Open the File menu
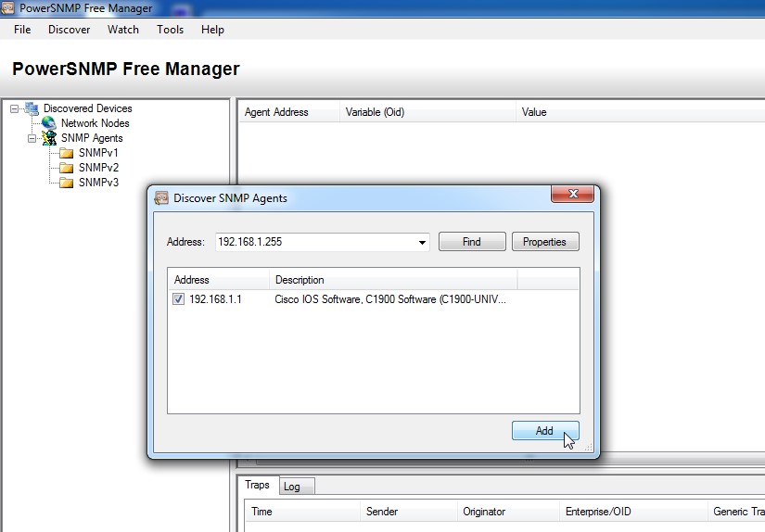765x532 pixels. pos(22,30)
